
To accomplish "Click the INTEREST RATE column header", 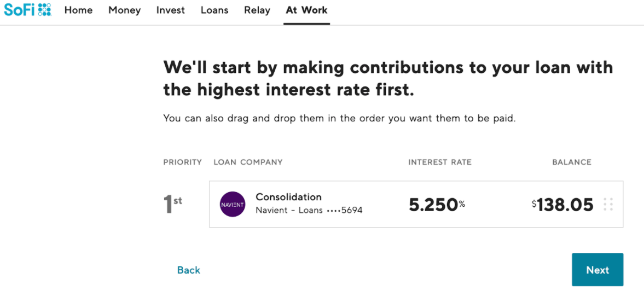I will point(439,162).
